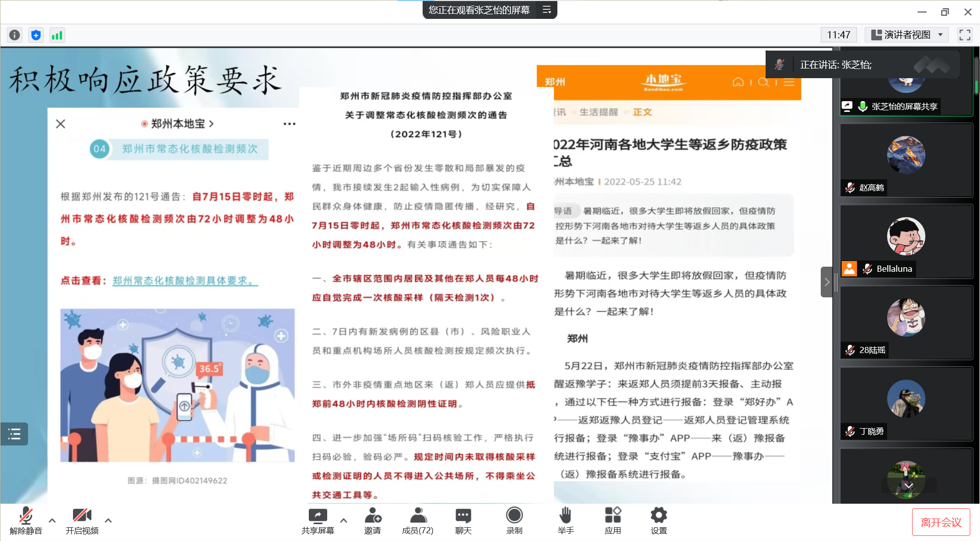Click the 本地宝 logo in orange header
The height and width of the screenshot is (541, 980).
[x=663, y=82]
